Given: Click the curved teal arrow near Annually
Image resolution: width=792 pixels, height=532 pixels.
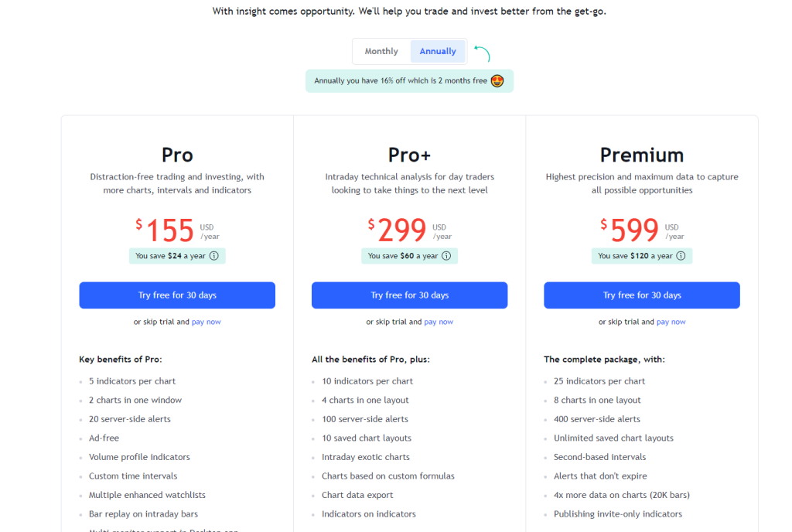Looking at the screenshot, I should coord(483,53).
